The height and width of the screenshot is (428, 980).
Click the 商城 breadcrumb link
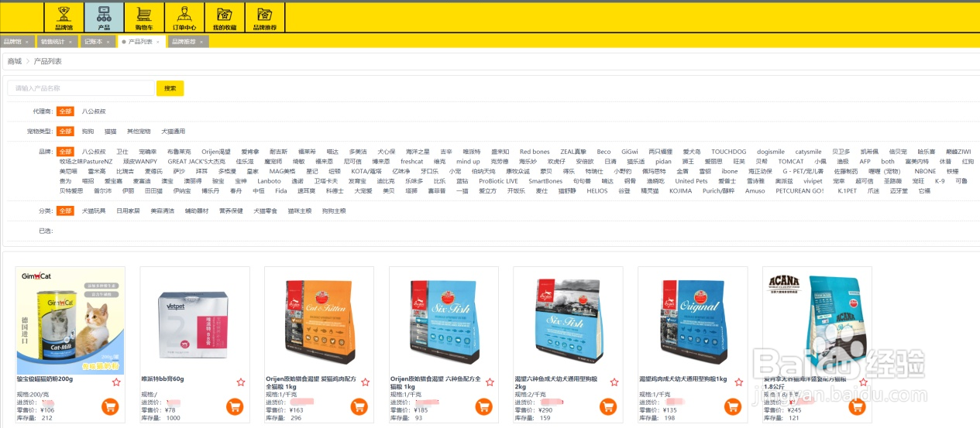[x=15, y=60]
